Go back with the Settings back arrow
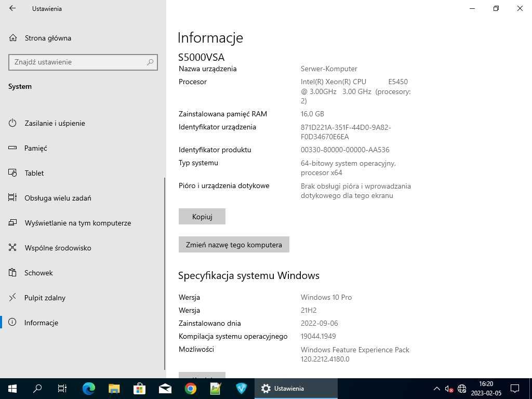 (x=12, y=8)
